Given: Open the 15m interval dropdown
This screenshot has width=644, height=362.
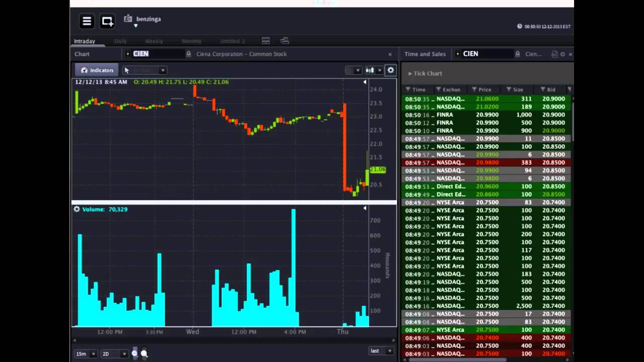Looking at the screenshot, I should [x=86, y=354].
